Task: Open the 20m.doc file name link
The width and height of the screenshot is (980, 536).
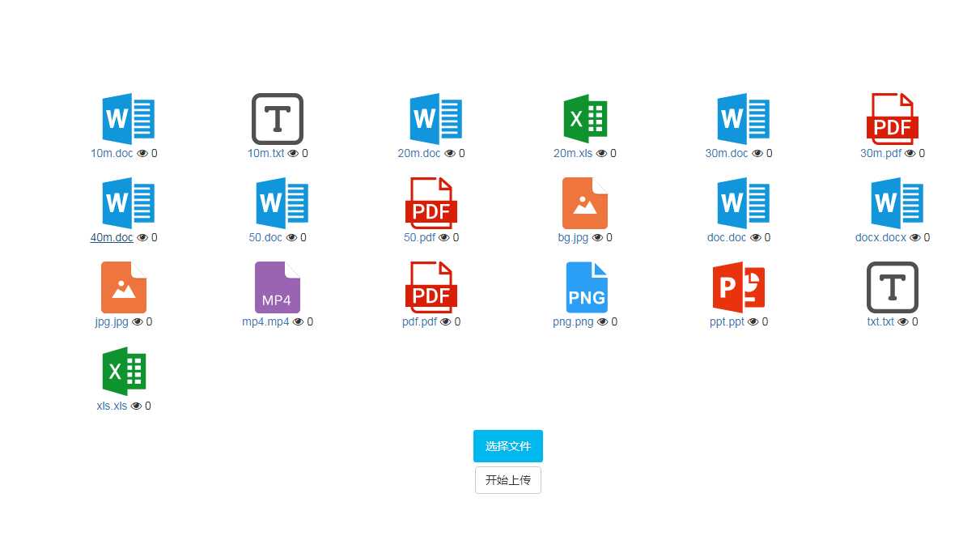Action: click(419, 153)
